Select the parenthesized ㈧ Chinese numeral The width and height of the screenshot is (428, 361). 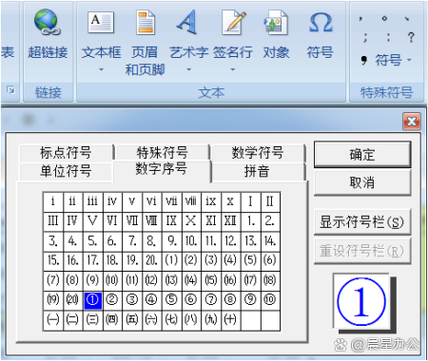191,320
